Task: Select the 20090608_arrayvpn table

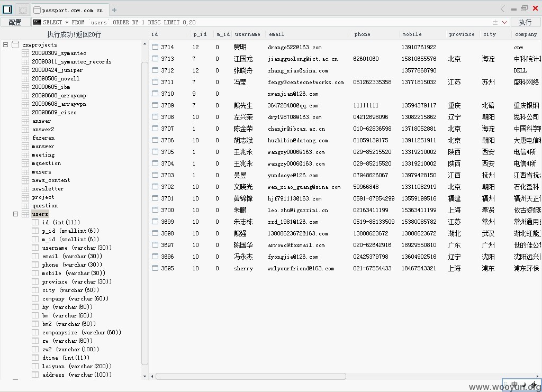Action: tap(59, 104)
